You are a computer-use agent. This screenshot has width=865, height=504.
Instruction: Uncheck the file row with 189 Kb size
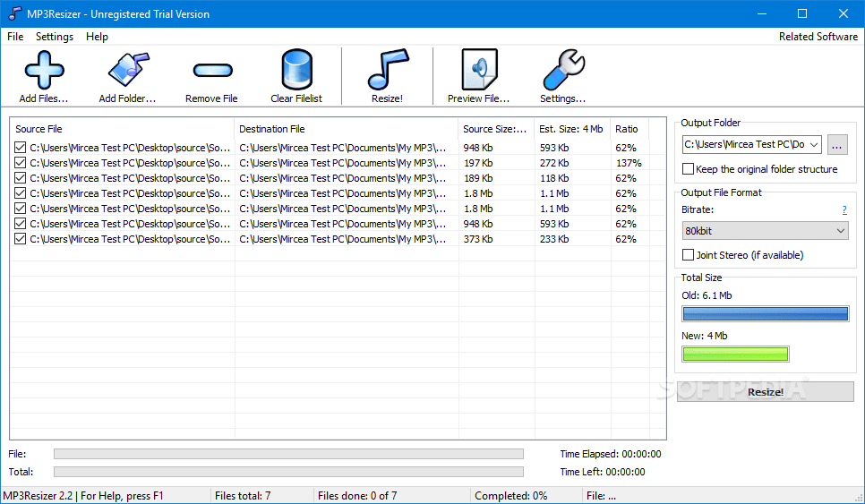(x=21, y=178)
